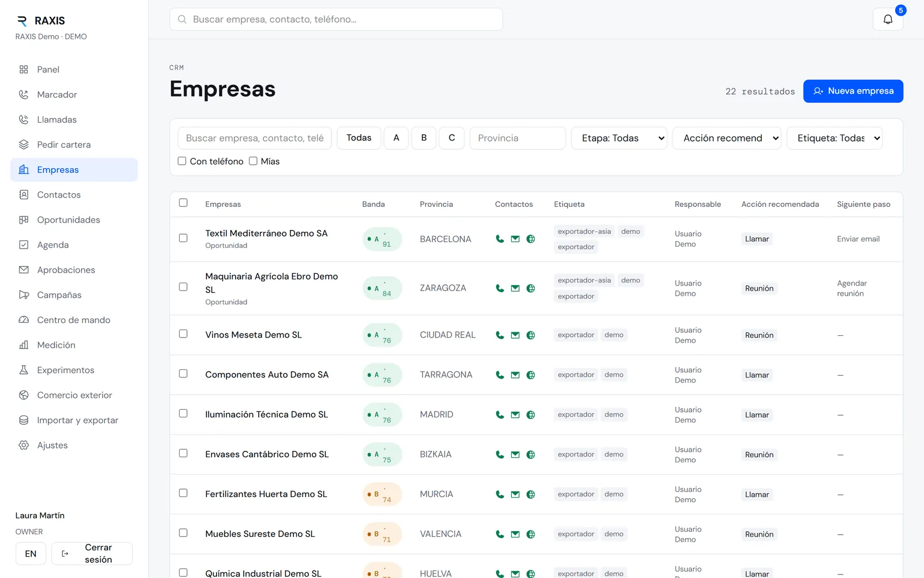Viewport: 924px width, 578px height.
Task: Open Llamadas in the sidebar
Action: [74, 120]
